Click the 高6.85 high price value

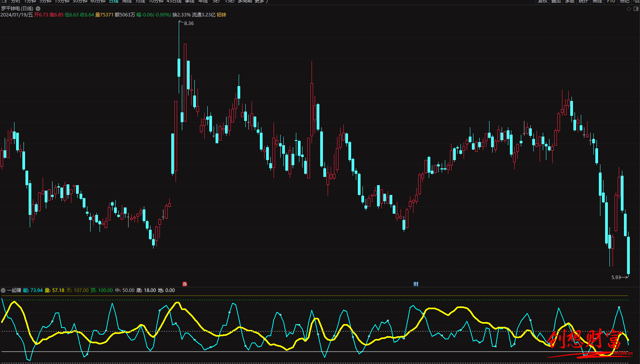click(56, 15)
